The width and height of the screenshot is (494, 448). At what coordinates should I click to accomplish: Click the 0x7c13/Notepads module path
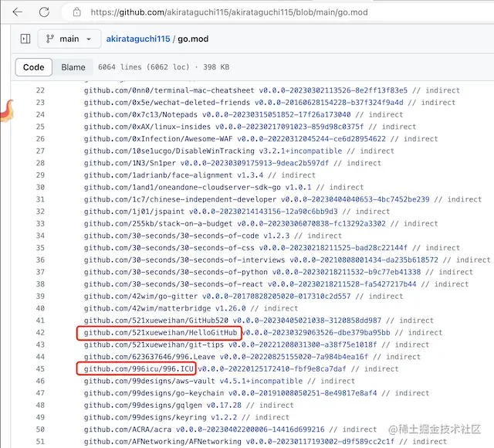tap(140, 114)
